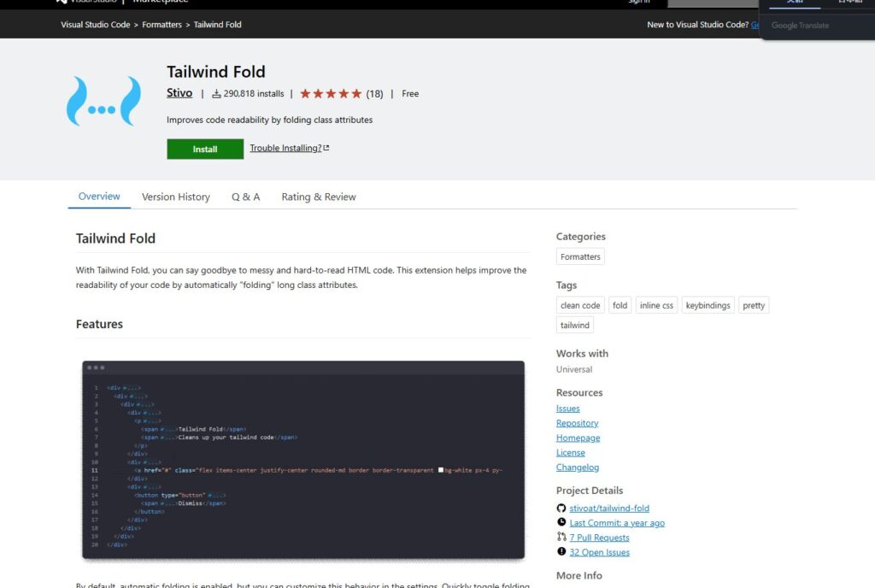
Task: Click the GitHub icon beside stivoat/tailwind-fold
Action: click(561, 509)
